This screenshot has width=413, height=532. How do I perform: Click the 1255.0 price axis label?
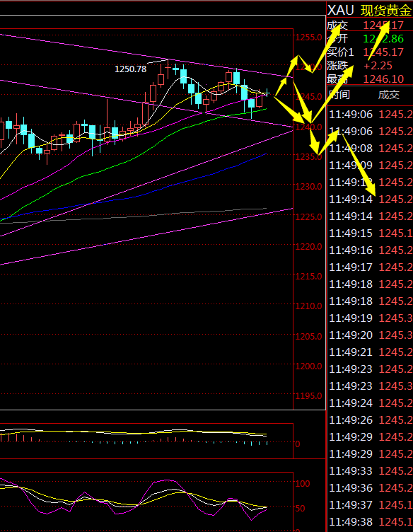coord(308,37)
